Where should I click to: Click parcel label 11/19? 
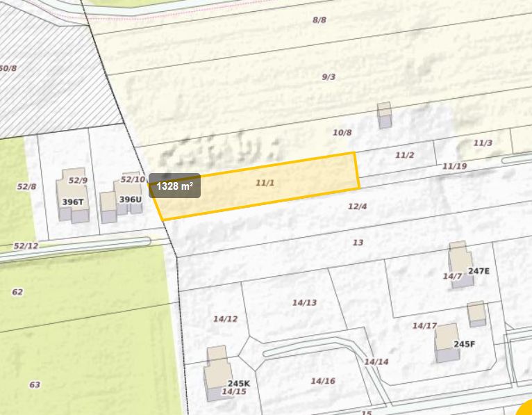point(455,166)
